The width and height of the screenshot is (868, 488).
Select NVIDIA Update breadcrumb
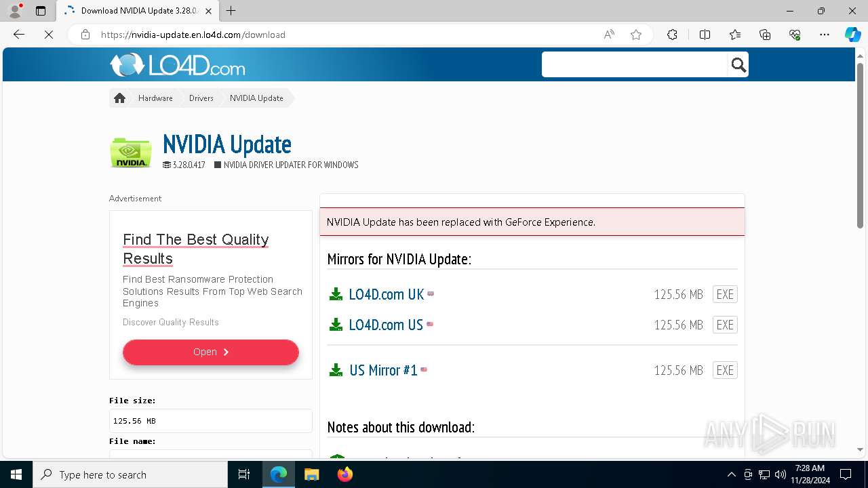256,98
